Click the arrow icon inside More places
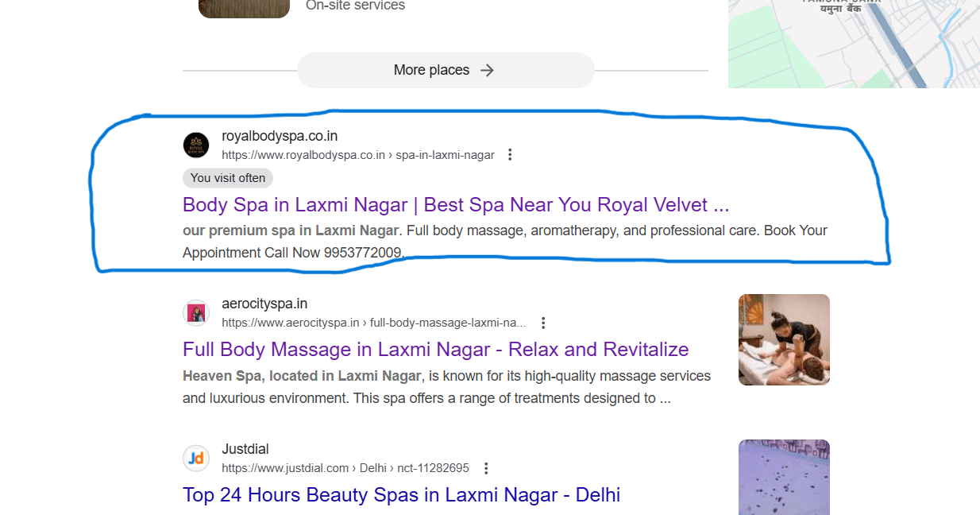This screenshot has width=980, height=515. pyautogui.click(x=487, y=70)
